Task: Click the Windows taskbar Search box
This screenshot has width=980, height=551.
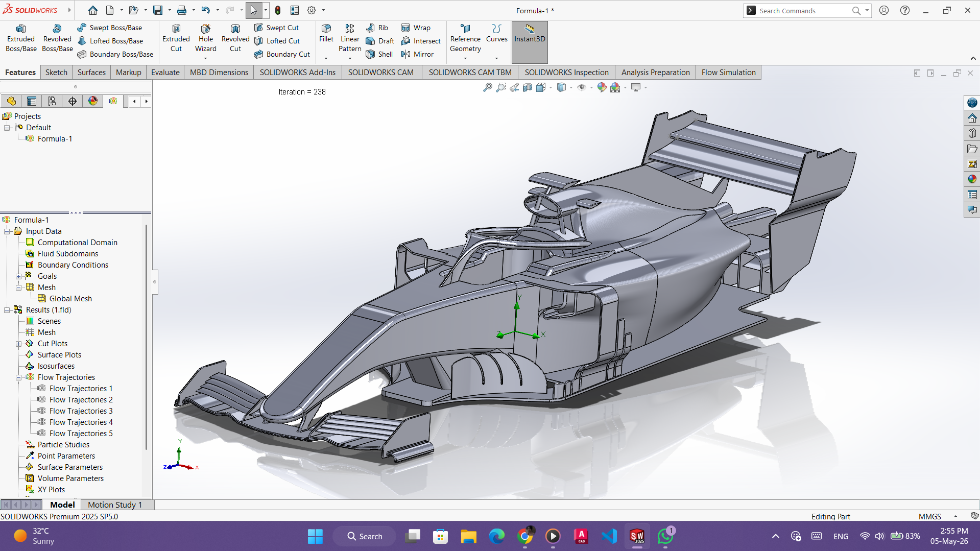Action: 365,536
